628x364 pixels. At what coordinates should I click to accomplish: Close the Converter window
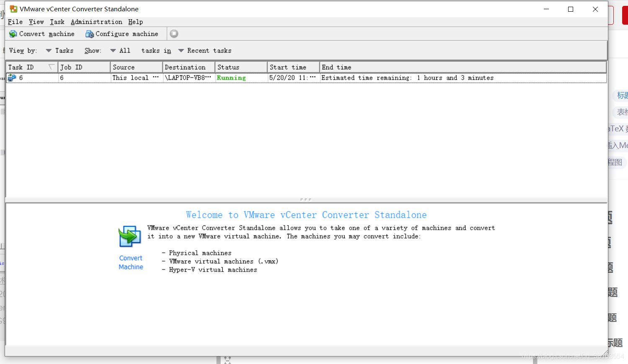tap(595, 9)
